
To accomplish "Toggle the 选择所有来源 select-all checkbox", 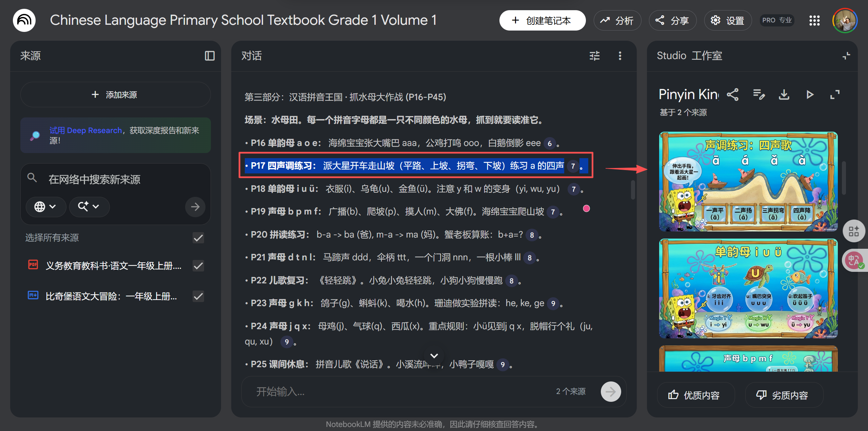I will 198,238.
